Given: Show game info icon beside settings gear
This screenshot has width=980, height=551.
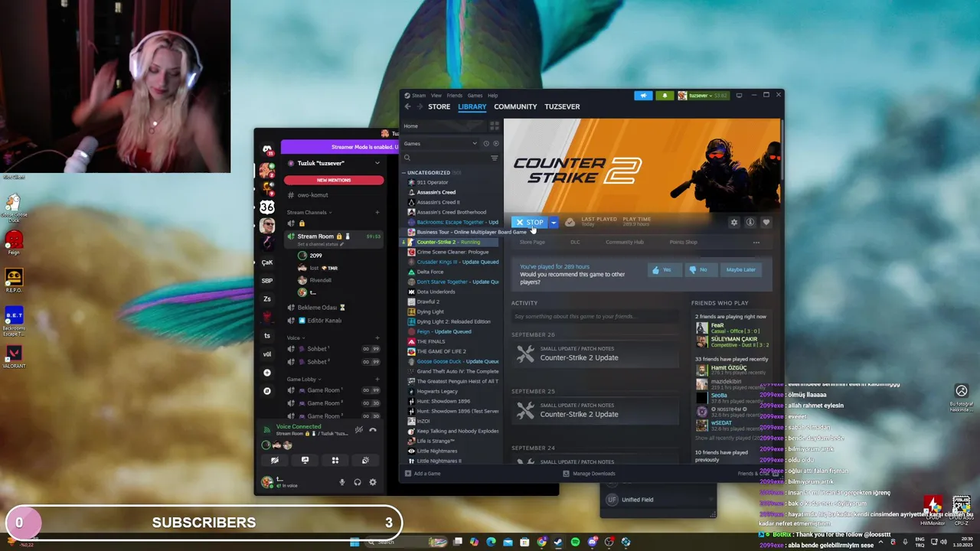Looking at the screenshot, I should pyautogui.click(x=750, y=223).
